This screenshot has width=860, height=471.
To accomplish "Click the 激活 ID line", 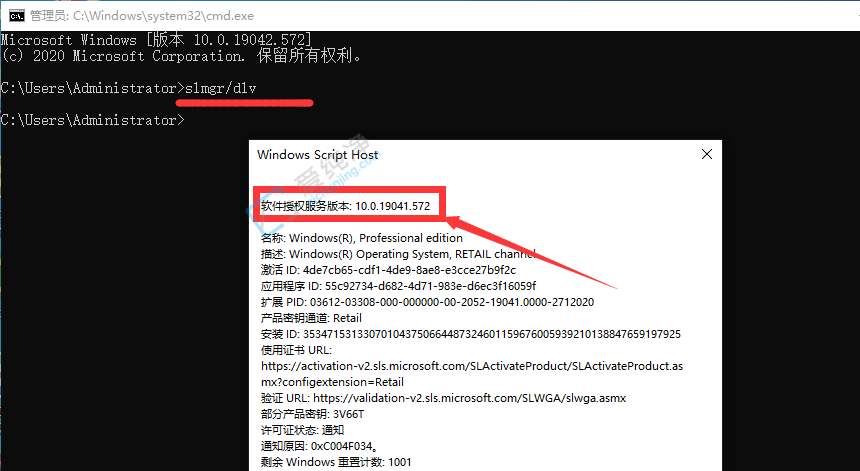I will click(388, 270).
